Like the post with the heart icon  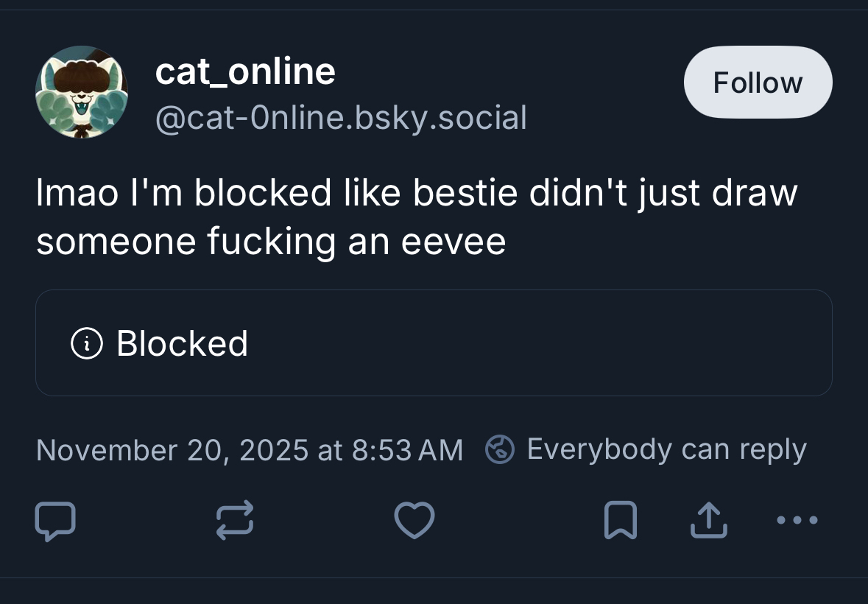point(414,521)
